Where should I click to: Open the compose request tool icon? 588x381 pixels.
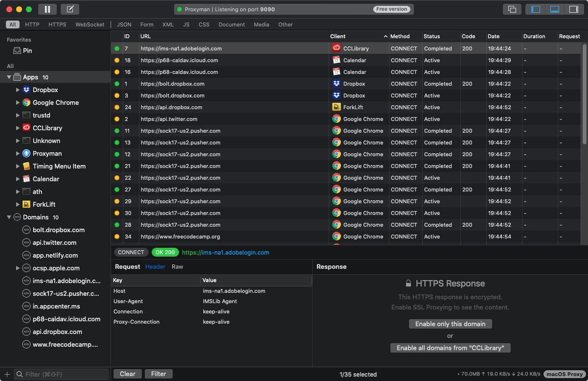70,9
